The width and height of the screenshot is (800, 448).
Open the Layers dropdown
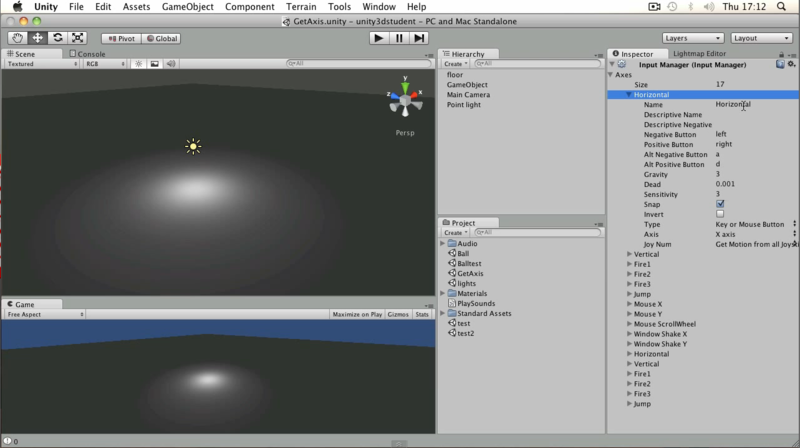pyautogui.click(x=693, y=38)
